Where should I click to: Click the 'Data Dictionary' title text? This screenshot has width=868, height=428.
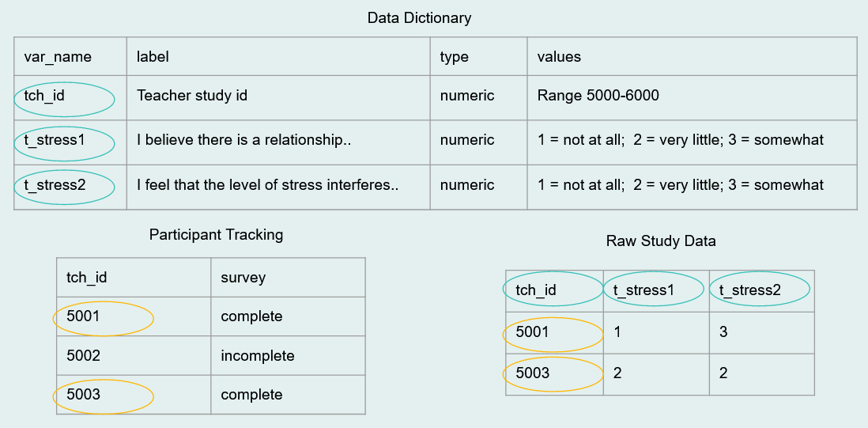coord(419,18)
